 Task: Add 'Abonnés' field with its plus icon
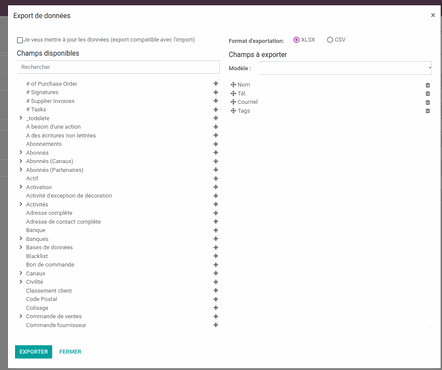tap(216, 153)
